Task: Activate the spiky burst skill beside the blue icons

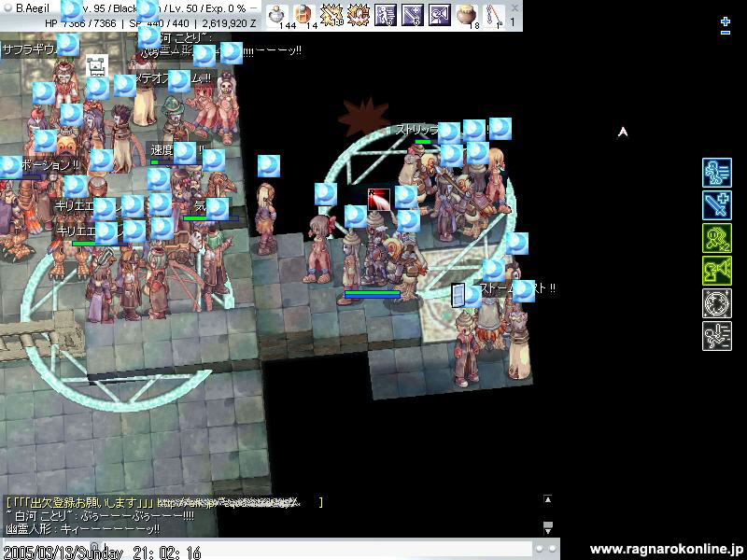Action: (x=358, y=15)
